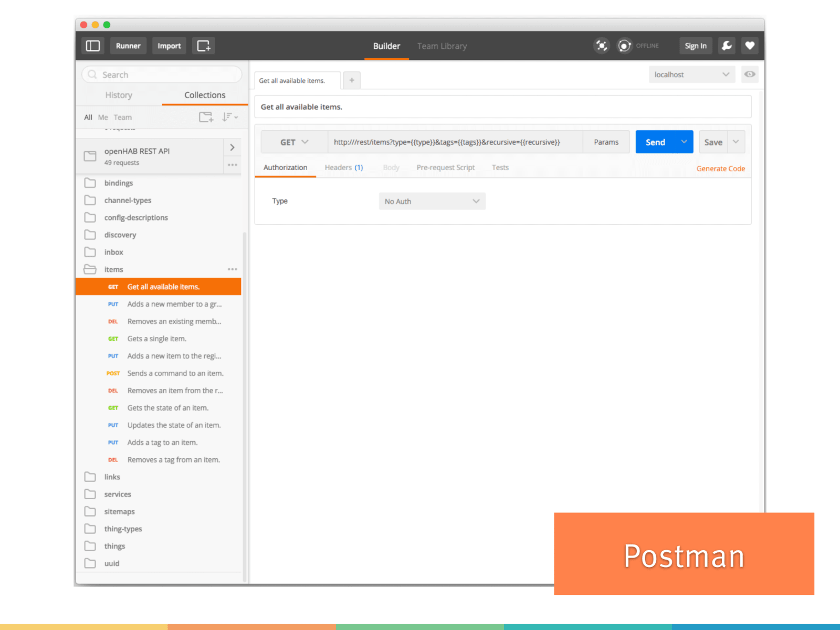Viewport: 840px width, 630px height.
Task: Filter collections by Team
Action: [x=122, y=117]
